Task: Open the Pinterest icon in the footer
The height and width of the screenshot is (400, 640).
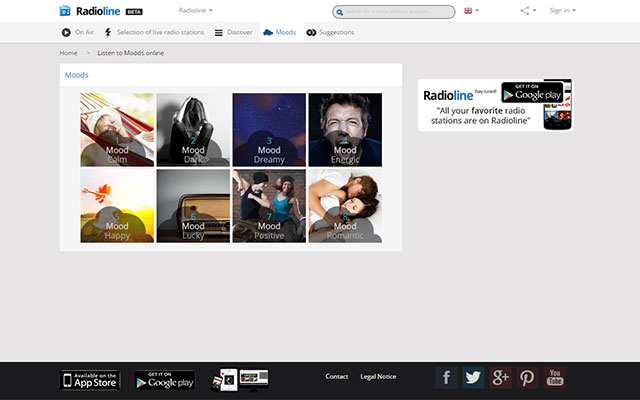Action: tap(527, 377)
